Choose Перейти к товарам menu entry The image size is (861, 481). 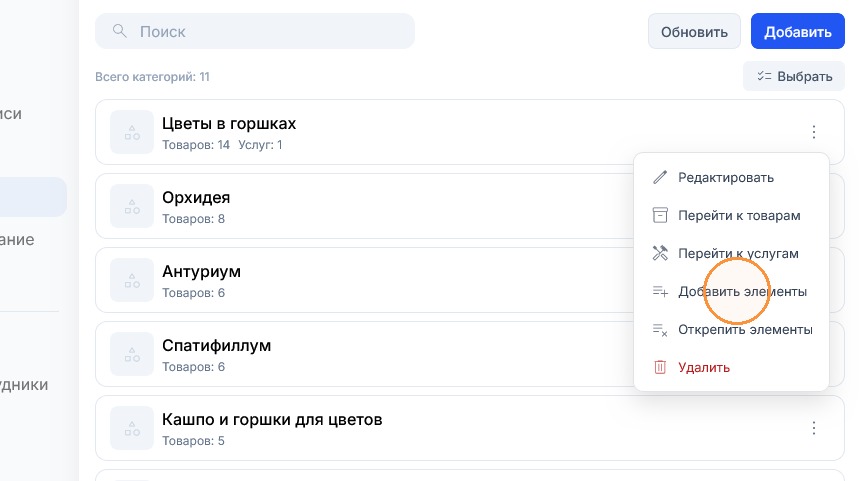(x=731, y=215)
